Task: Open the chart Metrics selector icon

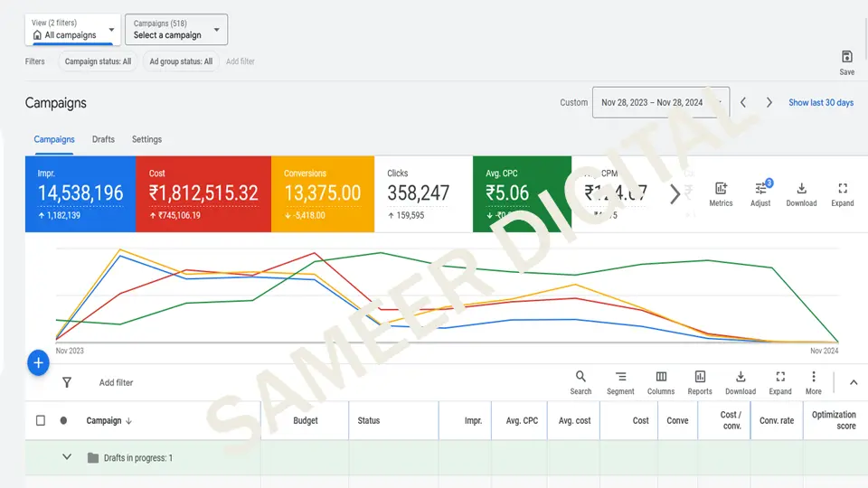Action: 721,189
